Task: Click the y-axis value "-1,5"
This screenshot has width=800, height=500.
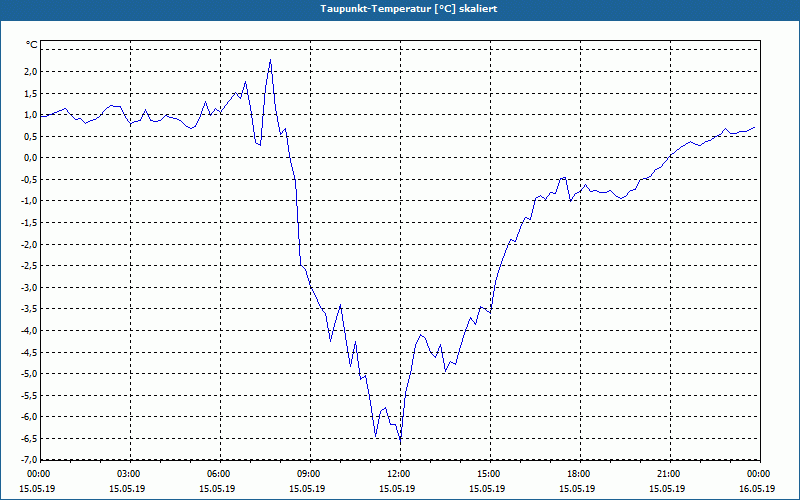Action: (29, 222)
